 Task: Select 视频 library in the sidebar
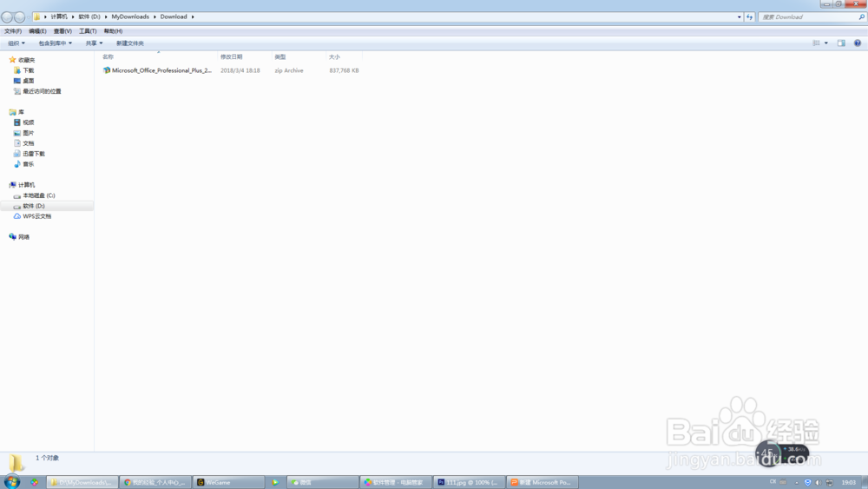click(29, 122)
